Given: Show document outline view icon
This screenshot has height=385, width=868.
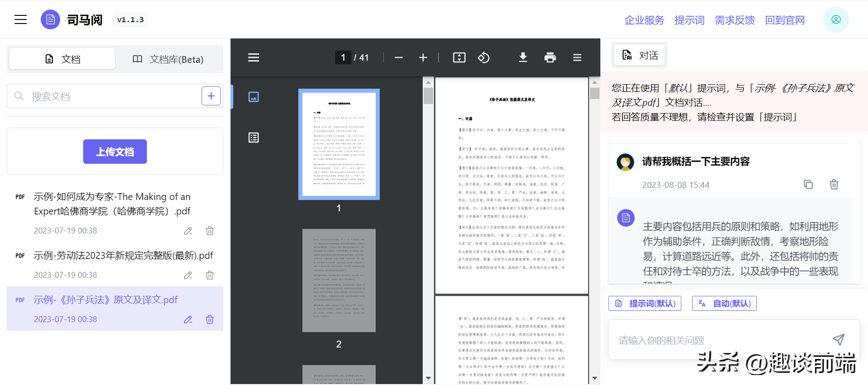Looking at the screenshot, I should (x=254, y=138).
